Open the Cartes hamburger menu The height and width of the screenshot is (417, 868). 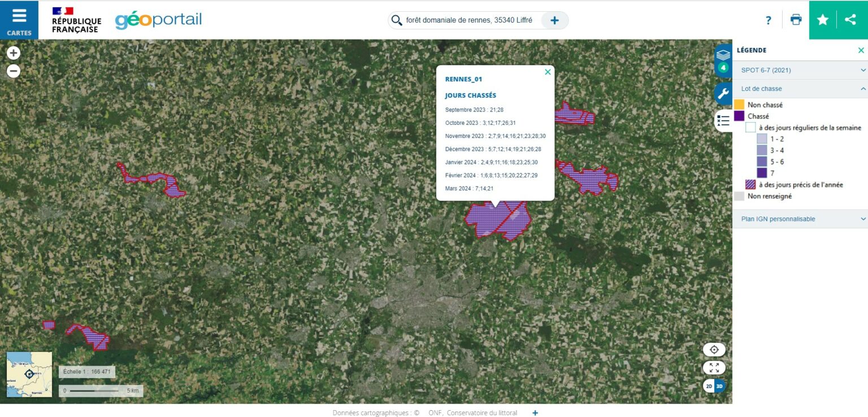[19, 20]
